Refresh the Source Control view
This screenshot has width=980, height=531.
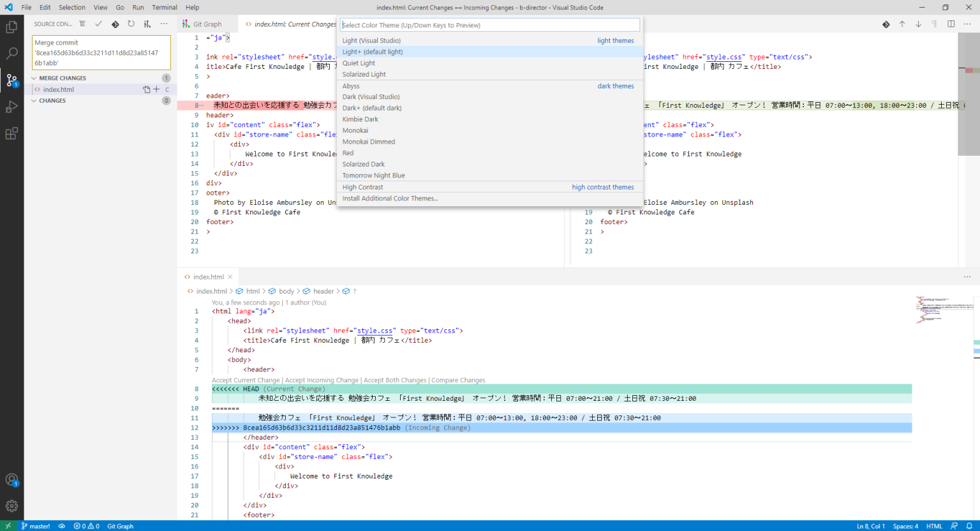tap(131, 24)
